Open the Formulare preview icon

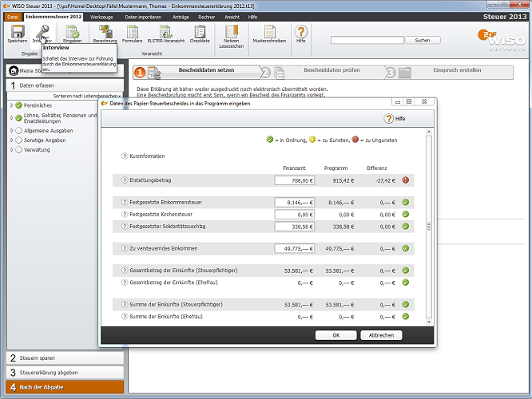132,32
